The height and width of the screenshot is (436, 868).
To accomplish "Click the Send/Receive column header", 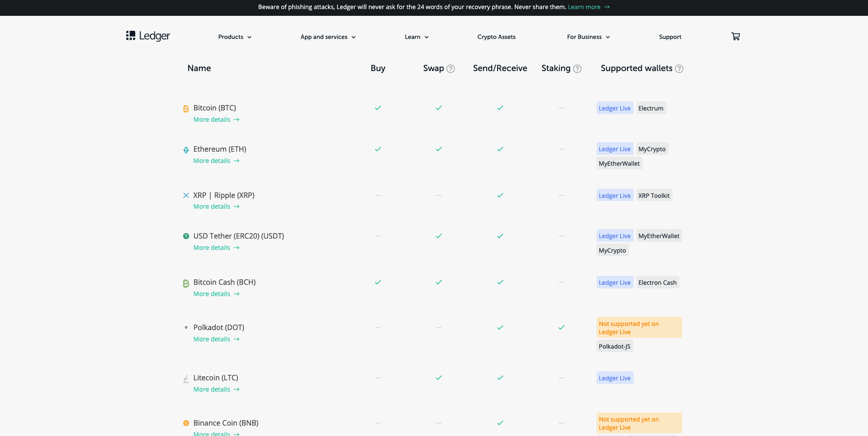I will coord(500,68).
